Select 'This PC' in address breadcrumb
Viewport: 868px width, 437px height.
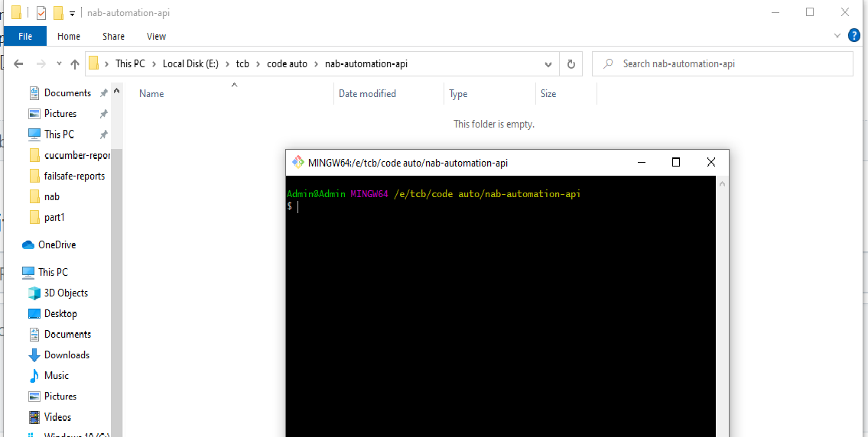click(x=130, y=64)
